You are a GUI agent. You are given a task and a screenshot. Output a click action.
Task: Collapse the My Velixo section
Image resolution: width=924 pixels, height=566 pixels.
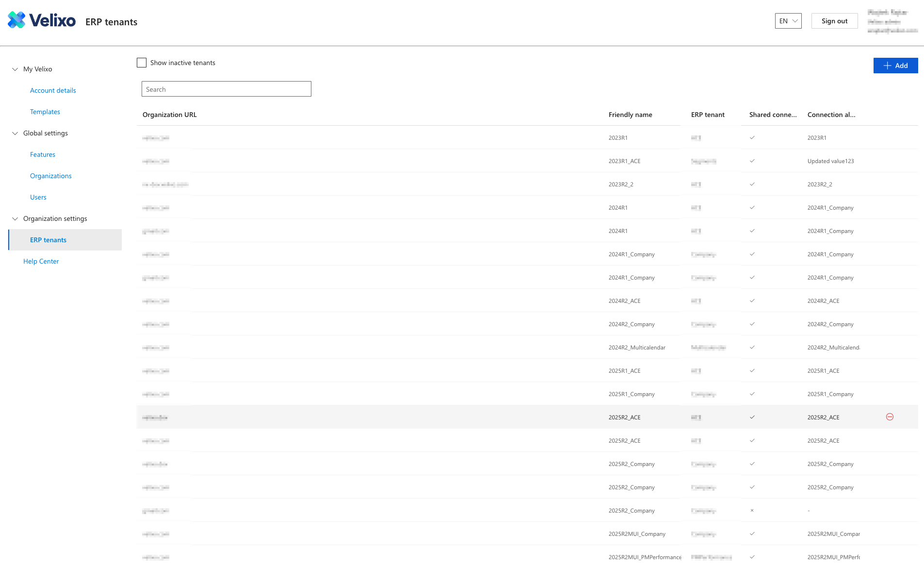[15, 69]
